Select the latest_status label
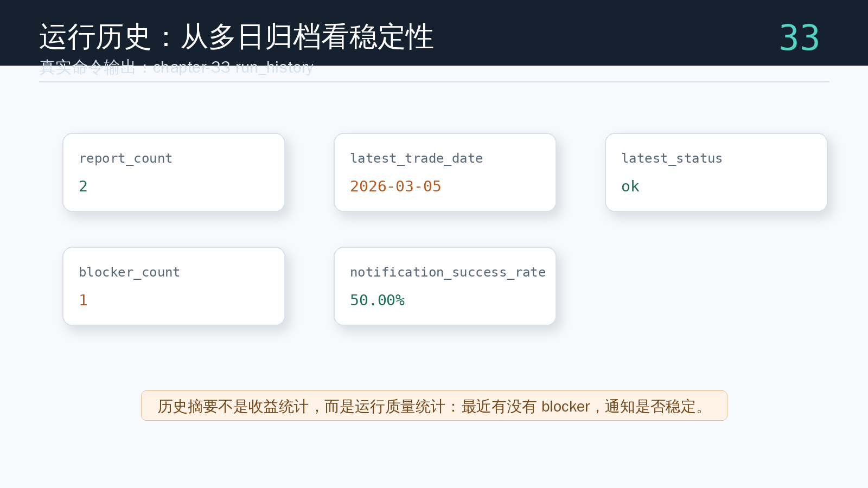 point(672,158)
